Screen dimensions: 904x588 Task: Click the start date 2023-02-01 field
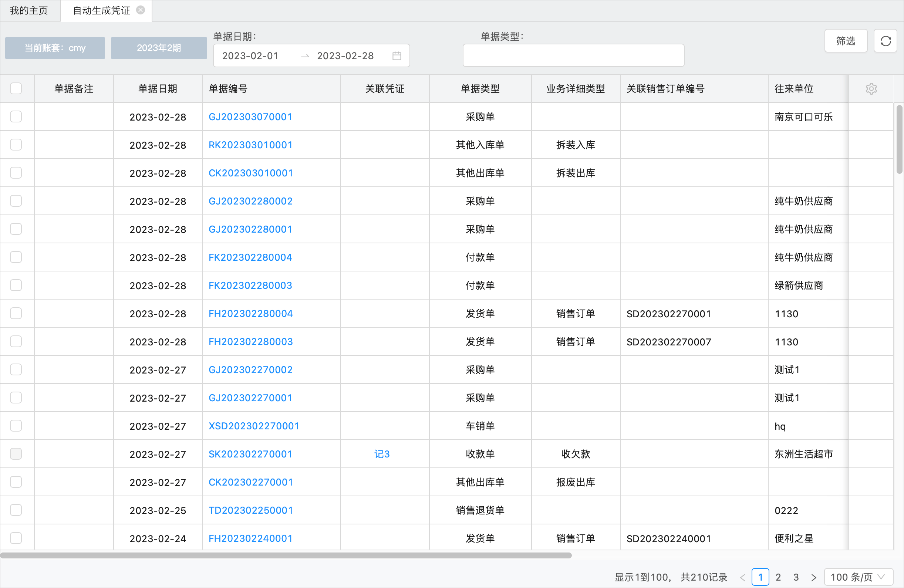tap(250, 56)
